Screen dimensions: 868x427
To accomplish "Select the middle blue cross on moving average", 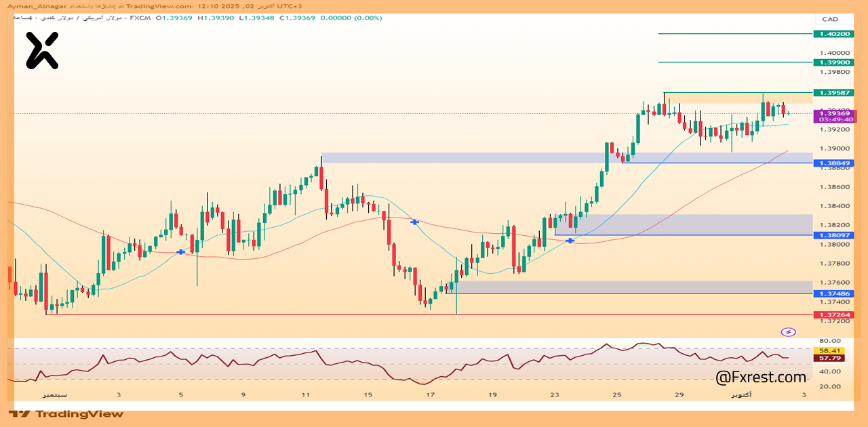I will 414,222.
